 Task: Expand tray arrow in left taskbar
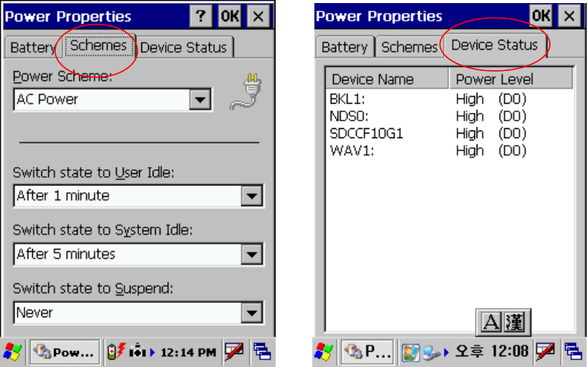point(152,353)
